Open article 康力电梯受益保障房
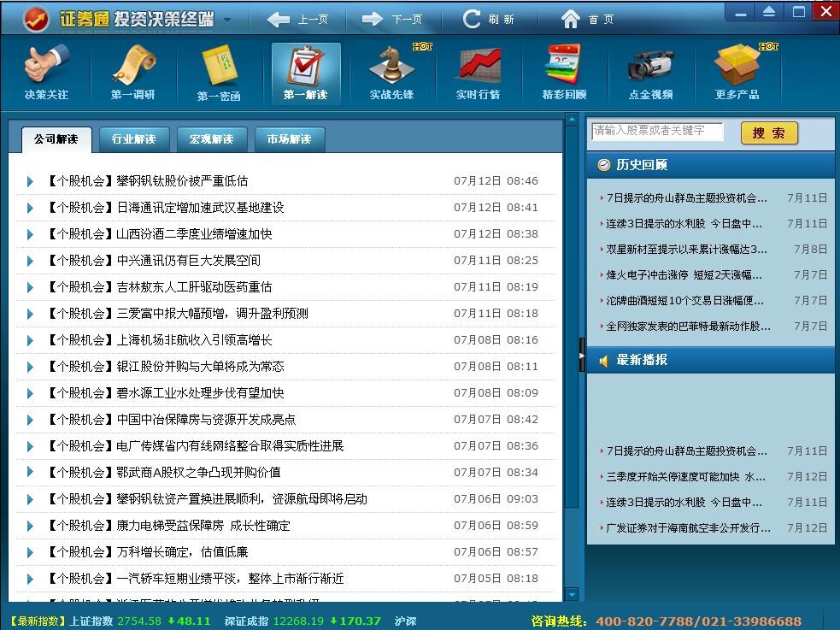840x630 pixels. click(203, 526)
